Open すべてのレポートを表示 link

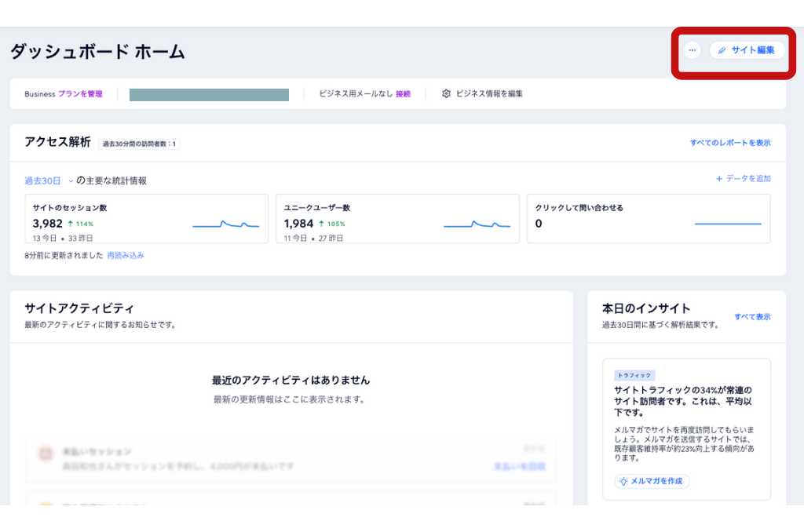coord(730,143)
